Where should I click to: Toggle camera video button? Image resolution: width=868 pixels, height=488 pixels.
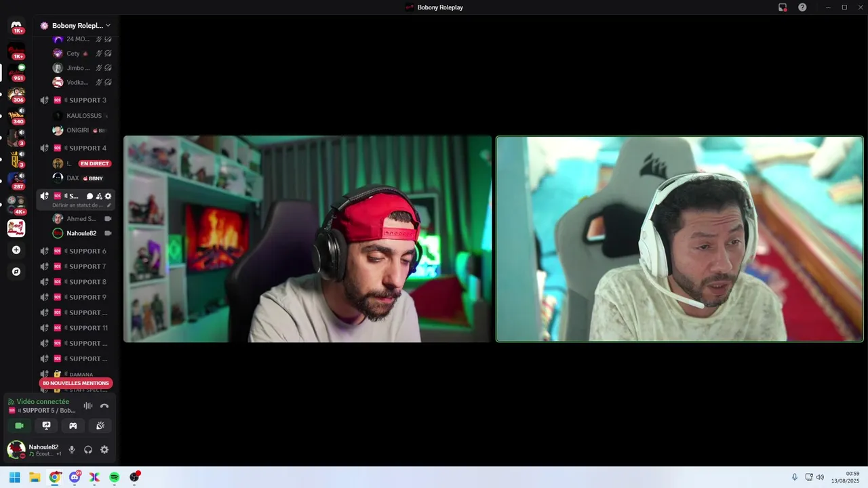pyautogui.click(x=20, y=426)
